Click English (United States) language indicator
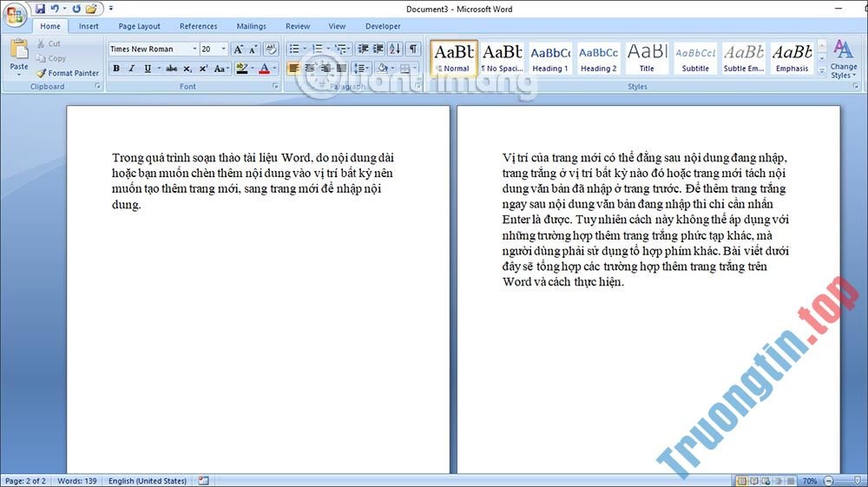Image resolution: width=868 pixels, height=487 pixels. tap(148, 481)
